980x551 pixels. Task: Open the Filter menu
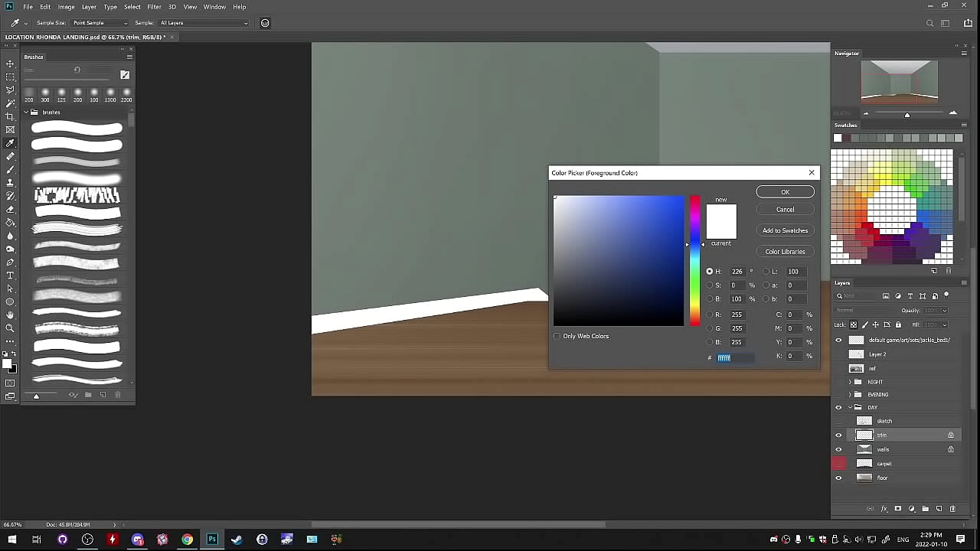click(x=154, y=7)
